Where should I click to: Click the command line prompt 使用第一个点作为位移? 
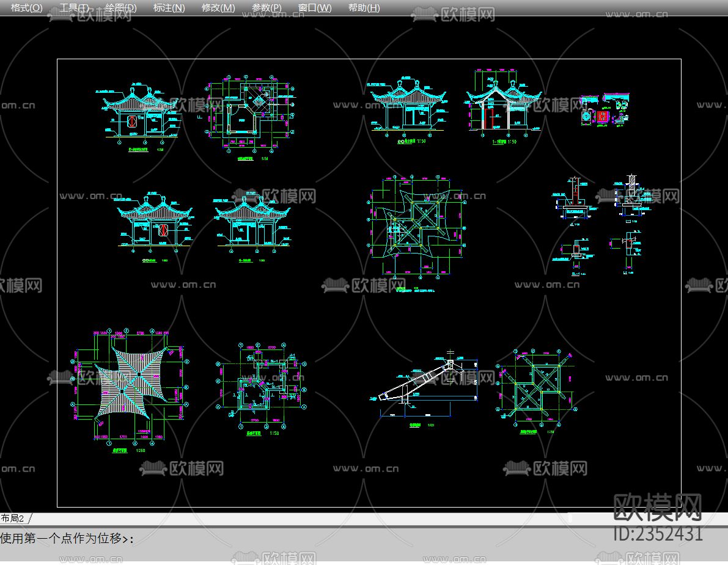(x=67, y=538)
